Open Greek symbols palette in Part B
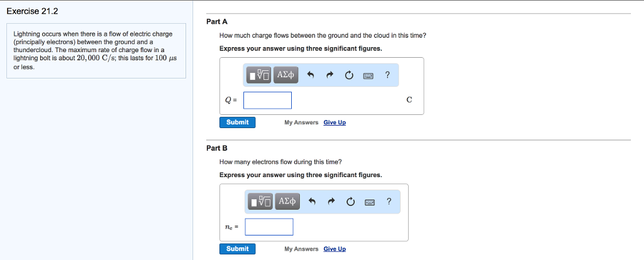The width and height of the screenshot is (644, 260). (287, 202)
